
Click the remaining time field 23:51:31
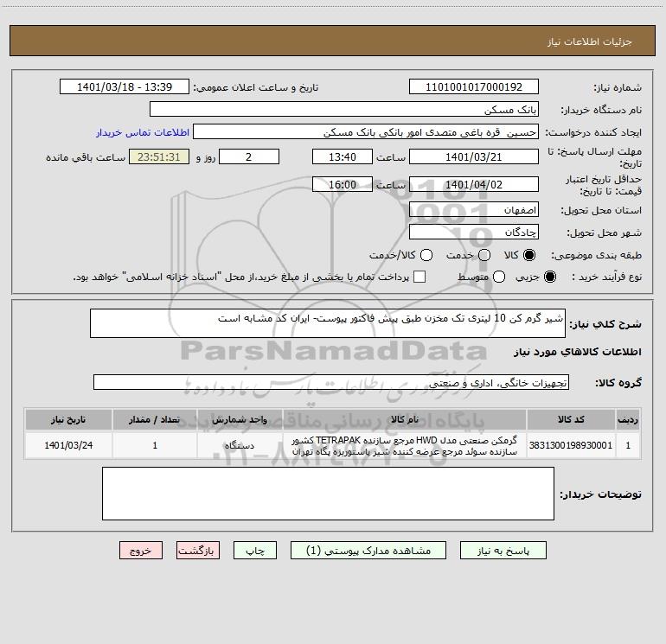pos(159,156)
